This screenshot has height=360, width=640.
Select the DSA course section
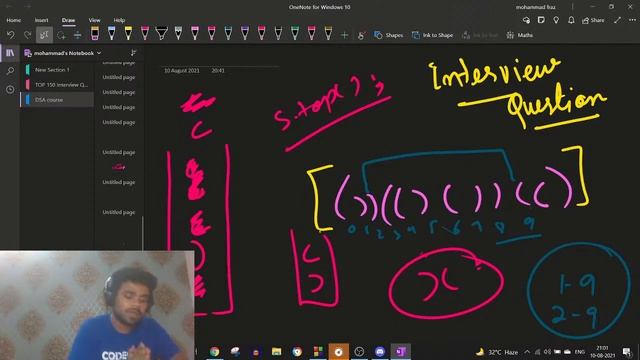click(x=57, y=100)
